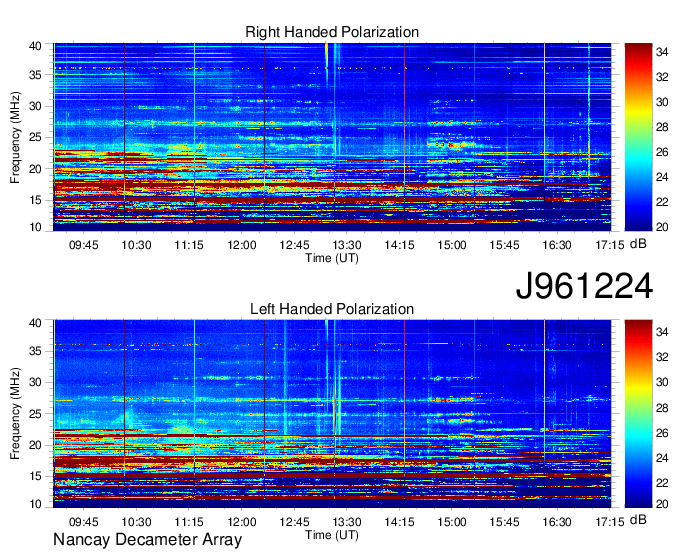Click the 14:15 time tick under Left Handed plot
This screenshot has height=552, width=680.
(399, 522)
